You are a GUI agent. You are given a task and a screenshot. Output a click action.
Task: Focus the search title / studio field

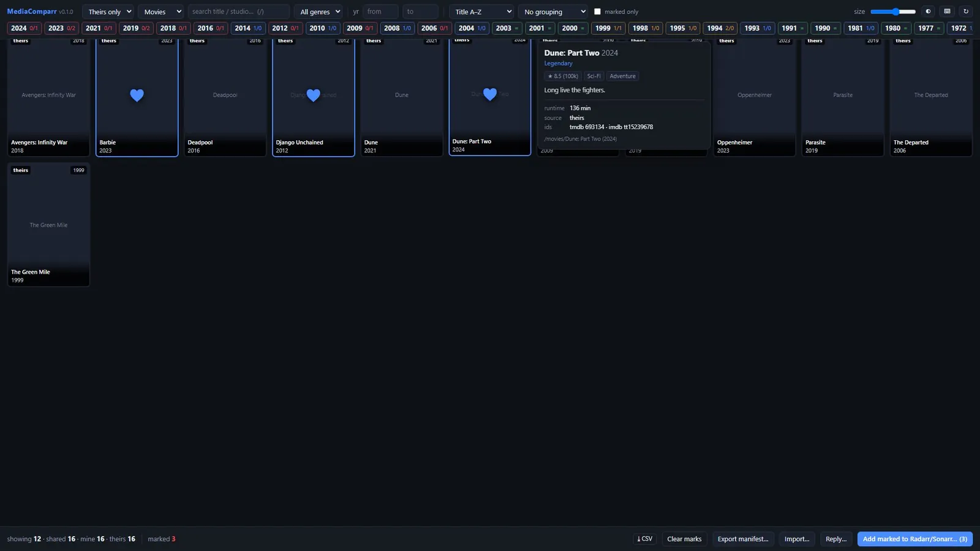(239, 12)
